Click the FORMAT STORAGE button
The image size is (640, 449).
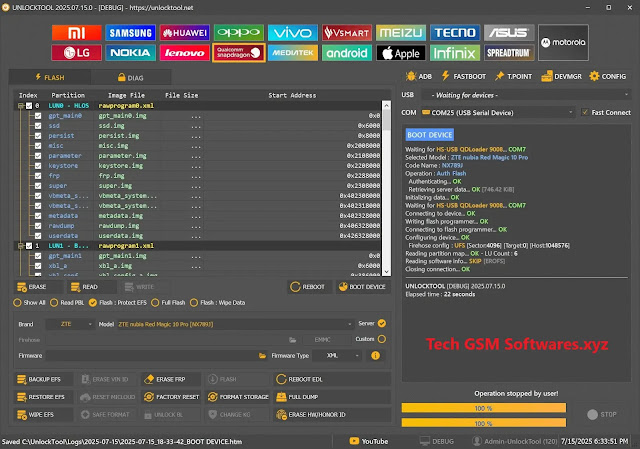point(237,397)
